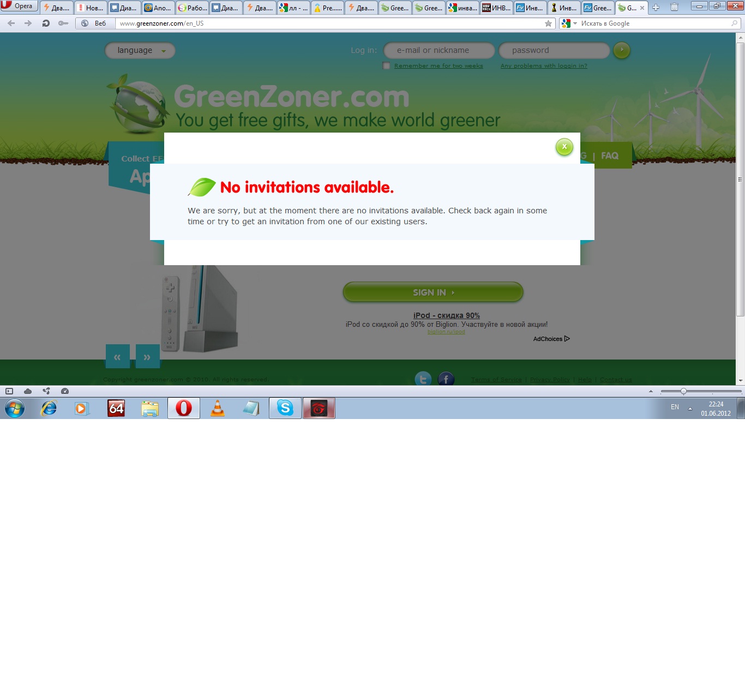Open the GreenZoner Facebook page
Viewport: 745px width, 700px height.
coord(446,379)
